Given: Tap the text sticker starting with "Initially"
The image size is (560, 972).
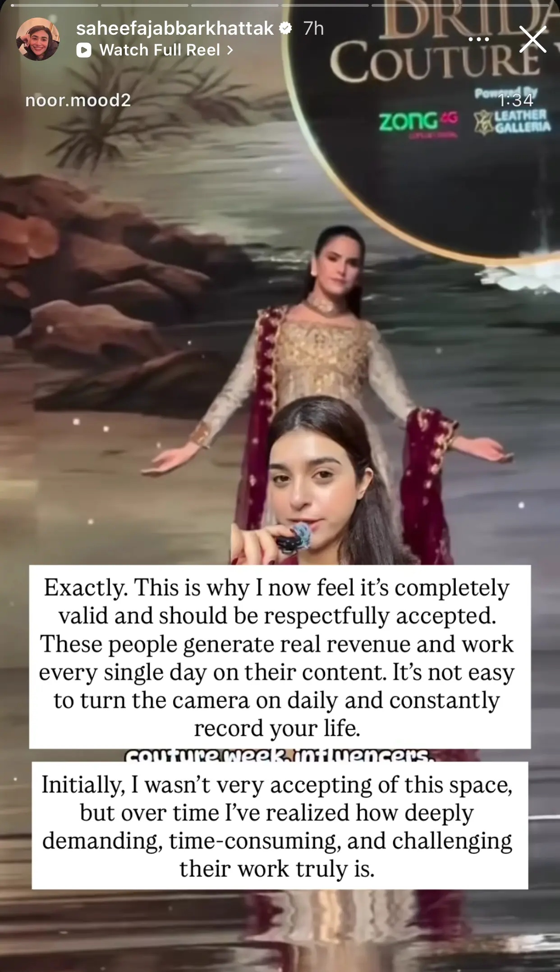Looking at the screenshot, I should 280,825.
